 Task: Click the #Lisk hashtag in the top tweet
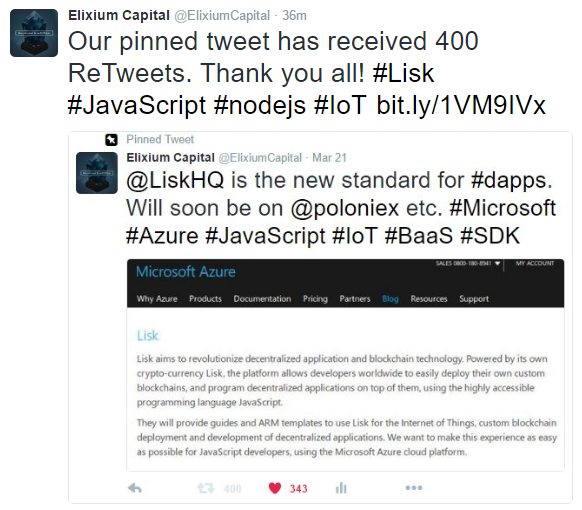click(403, 73)
